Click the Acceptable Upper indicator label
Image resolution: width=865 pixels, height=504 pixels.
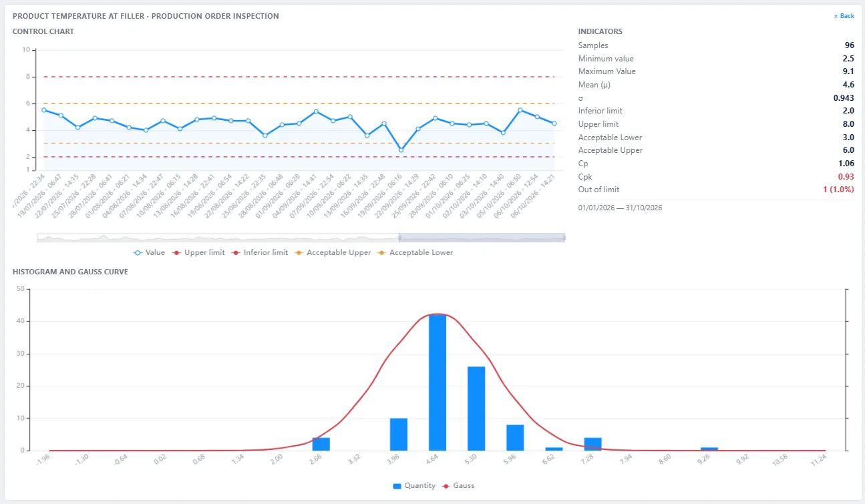(x=609, y=150)
